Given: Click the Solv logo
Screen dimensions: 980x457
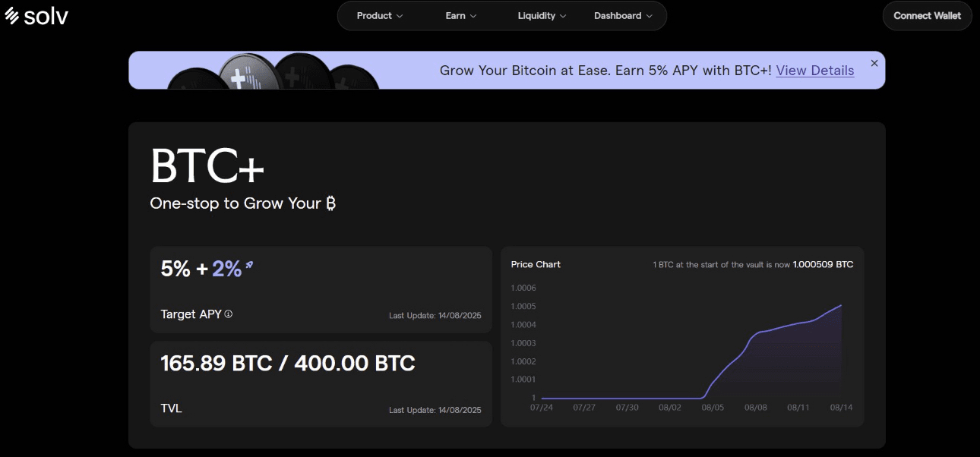Looking at the screenshot, I should pyautogui.click(x=36, y=15).
